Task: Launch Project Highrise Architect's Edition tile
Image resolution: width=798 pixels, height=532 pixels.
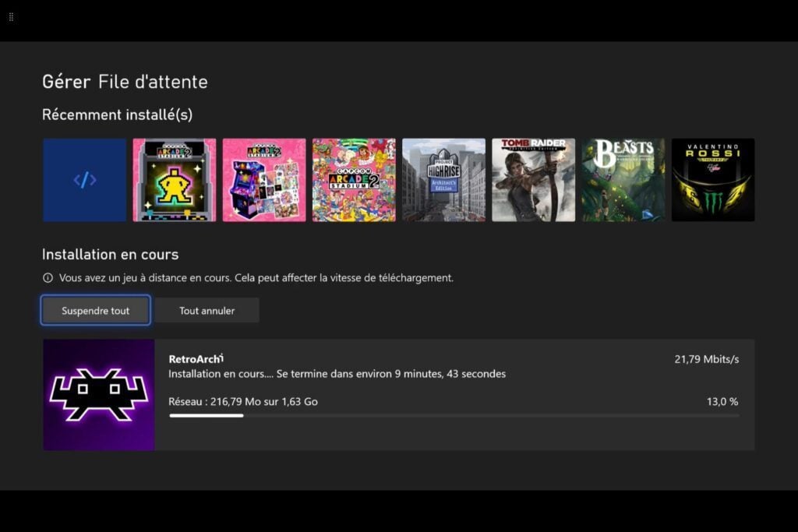Action: [x=443, y=180]
